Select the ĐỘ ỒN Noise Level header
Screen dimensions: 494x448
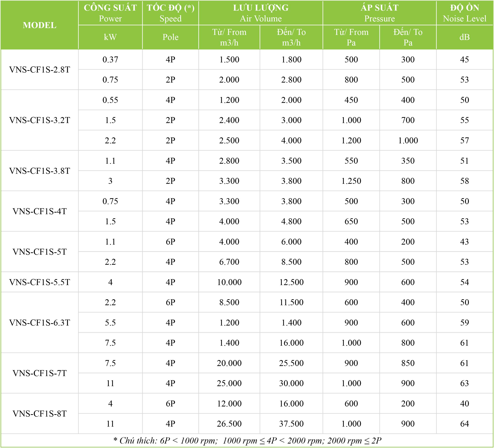coord(465,13)
